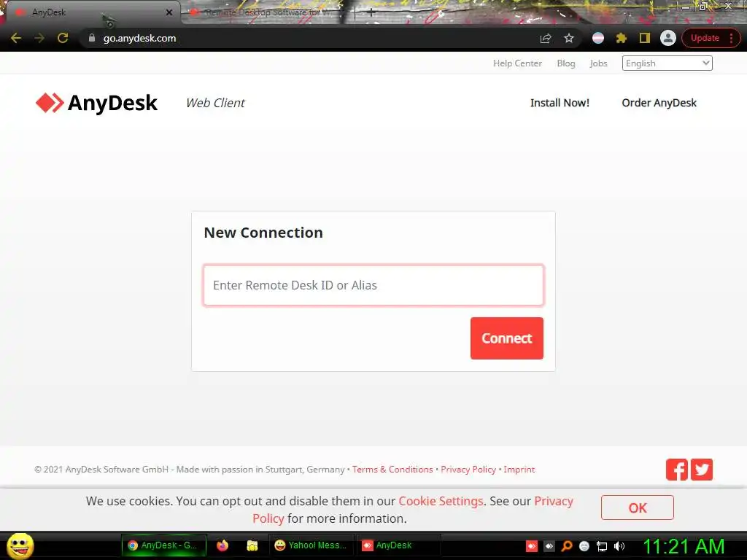Open the Help Center link
The image size is (747, 560).
pyautogui.click(x=517, y=63)
